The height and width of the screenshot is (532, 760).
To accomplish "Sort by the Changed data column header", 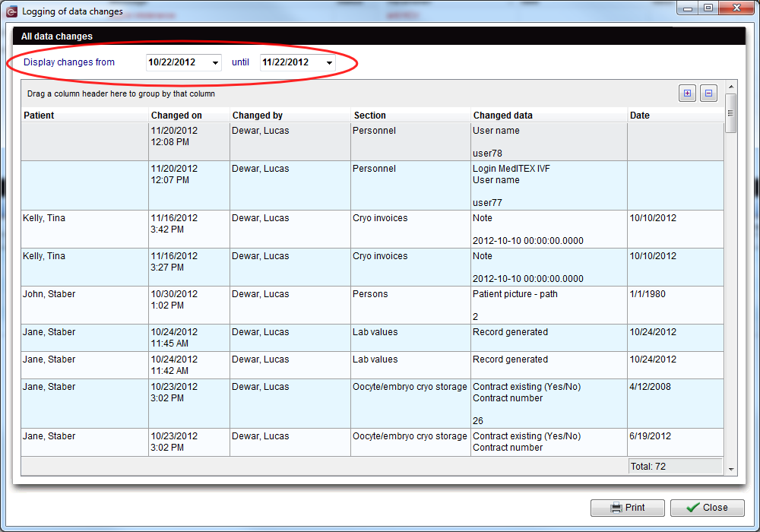I will (549, 116).
